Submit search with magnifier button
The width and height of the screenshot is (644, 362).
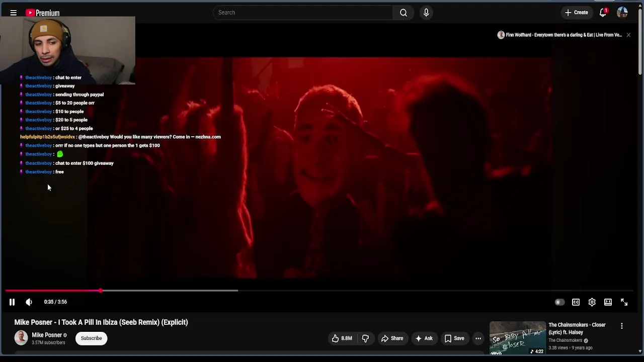click(404, 13)
